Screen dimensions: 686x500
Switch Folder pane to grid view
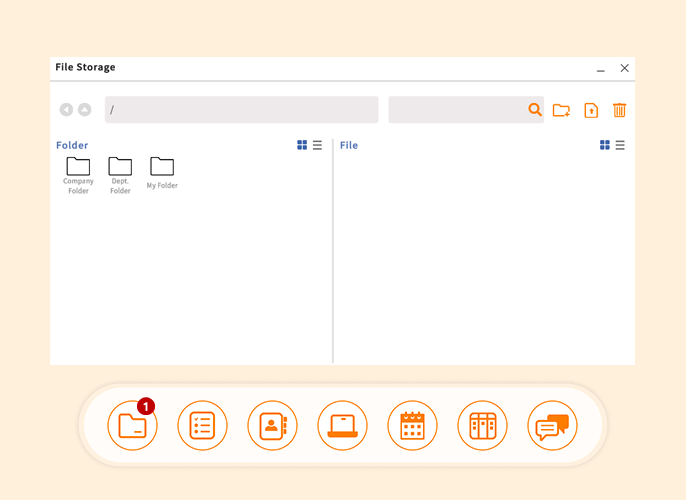point(302,145)
